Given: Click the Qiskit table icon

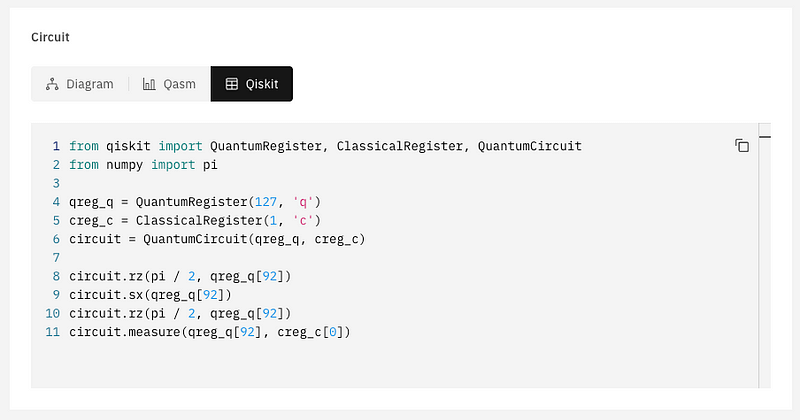Looking at the screenshot, I should tap(232, 84).
